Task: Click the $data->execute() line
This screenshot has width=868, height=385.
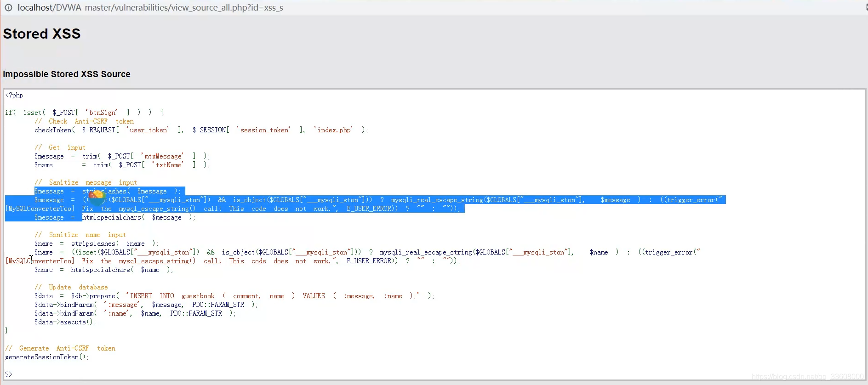Action: pyautogui.click(x=65, y=322)
